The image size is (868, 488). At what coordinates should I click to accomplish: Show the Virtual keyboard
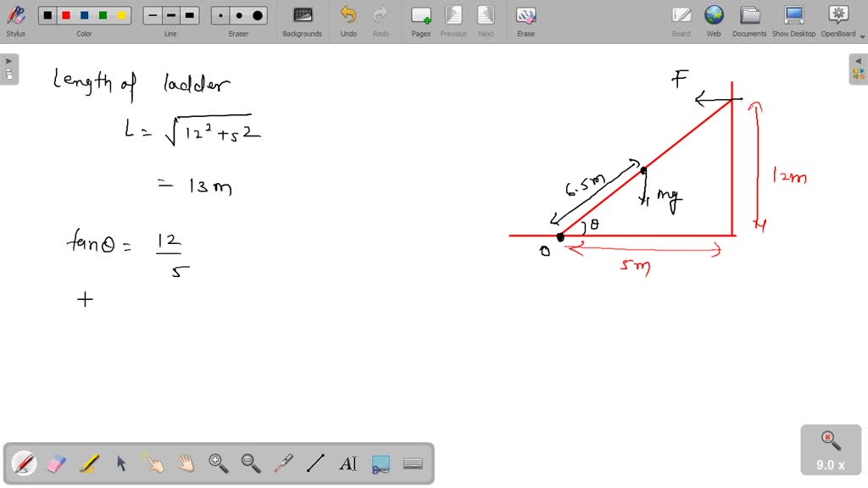413,463
